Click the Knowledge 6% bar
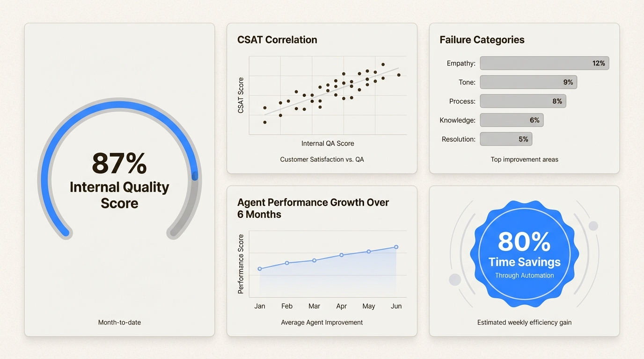644x359 pixels. 512,120
